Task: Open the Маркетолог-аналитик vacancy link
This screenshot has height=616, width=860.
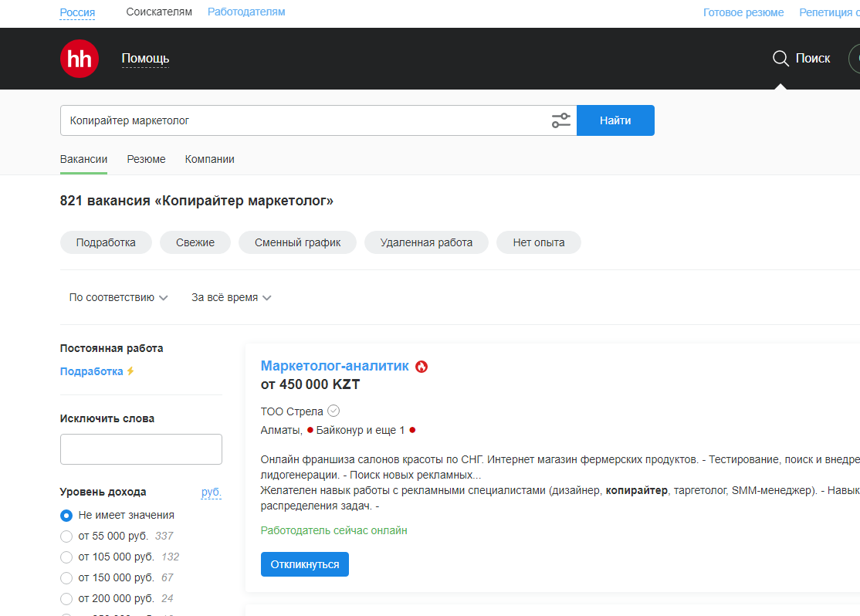Action: [x=334, y=366]
